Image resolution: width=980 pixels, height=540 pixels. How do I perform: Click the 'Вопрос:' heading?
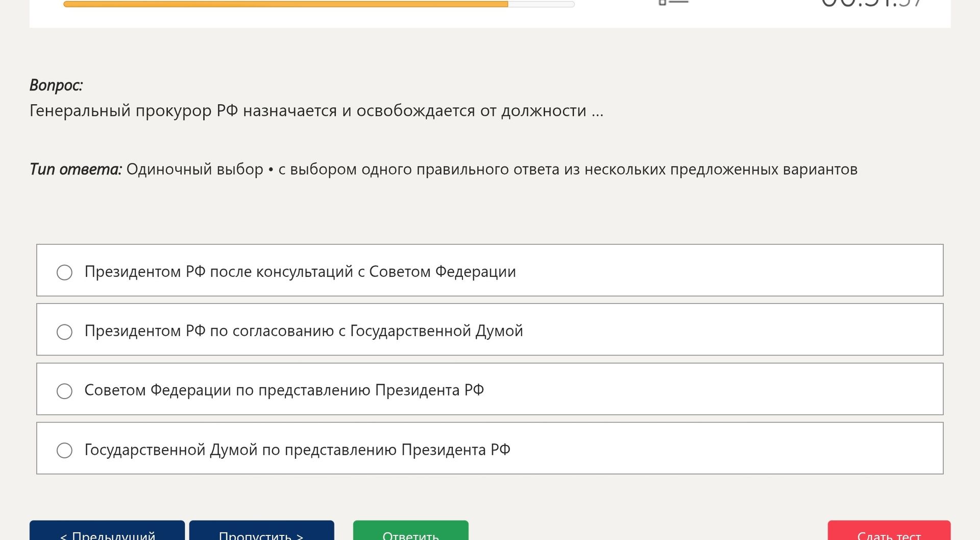click(x=56, y=85)
